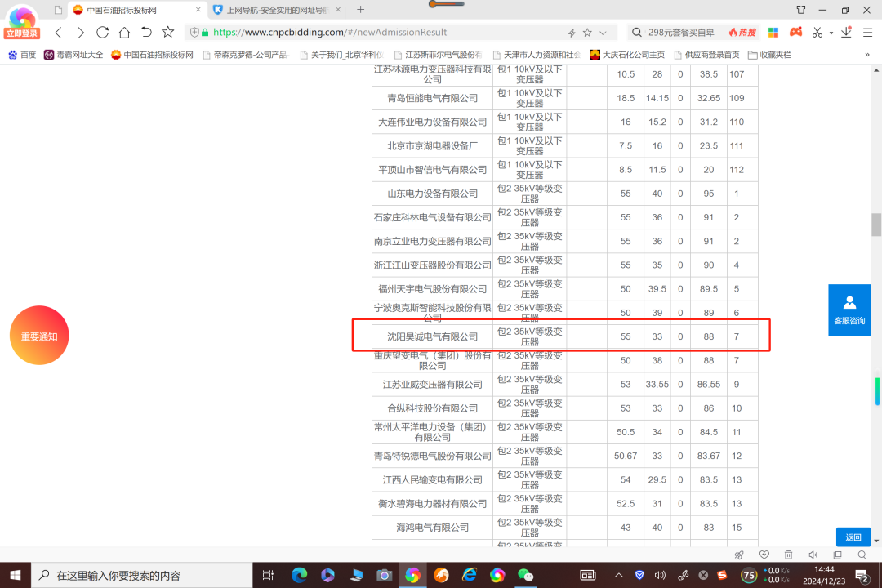Open the browser hamburger menu

868,33
